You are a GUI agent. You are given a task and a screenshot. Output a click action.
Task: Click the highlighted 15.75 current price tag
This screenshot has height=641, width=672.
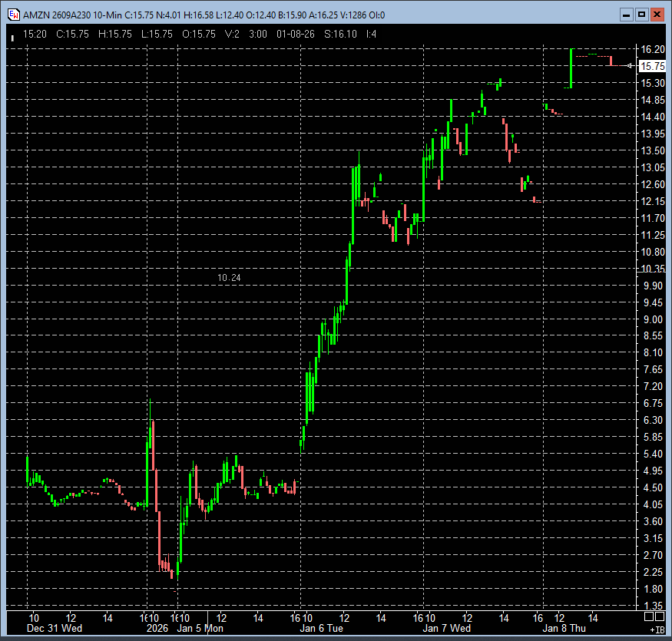651,67
